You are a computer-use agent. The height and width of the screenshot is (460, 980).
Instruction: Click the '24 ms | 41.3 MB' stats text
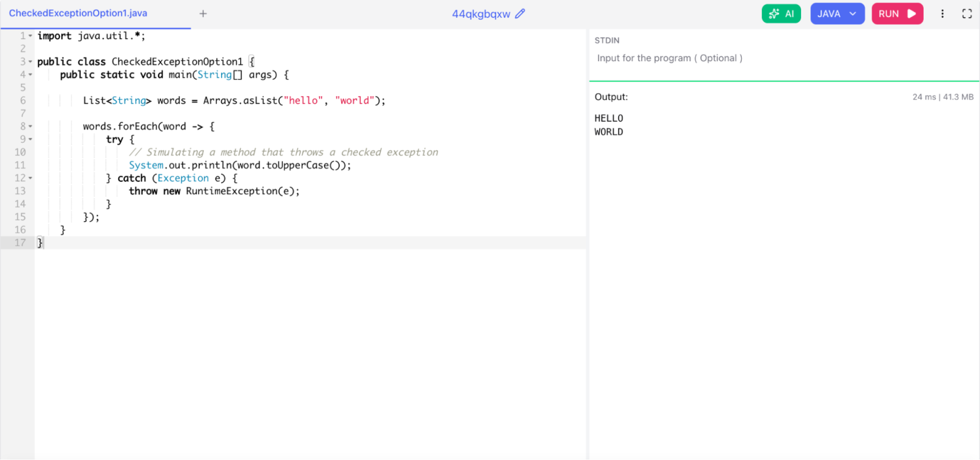pyautogui.click(x=943, y=97)
